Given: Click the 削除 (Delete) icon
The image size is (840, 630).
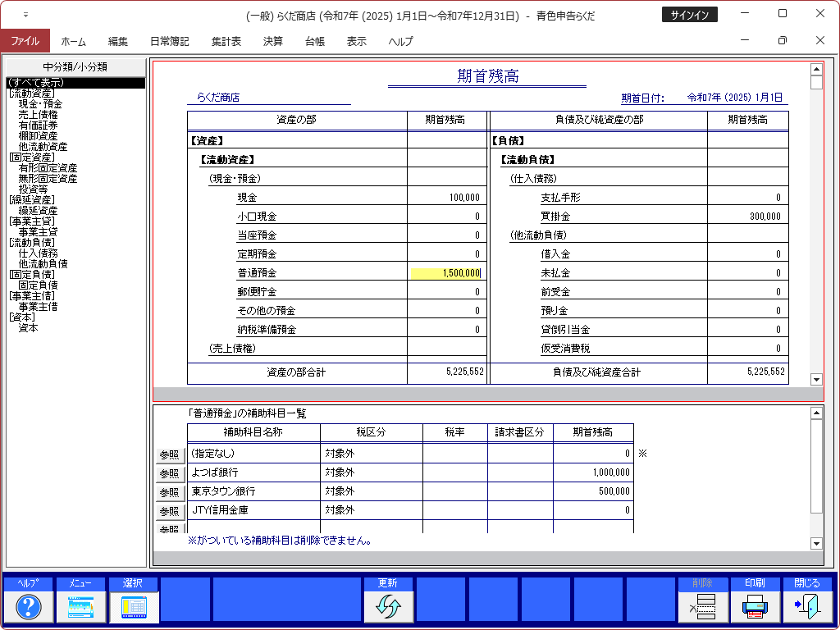Looking at the screenshot, I should point(703,606).
